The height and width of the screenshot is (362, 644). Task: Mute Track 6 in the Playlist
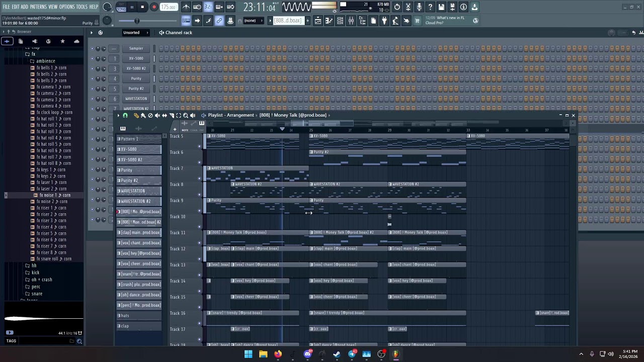[x=199, y=162]
